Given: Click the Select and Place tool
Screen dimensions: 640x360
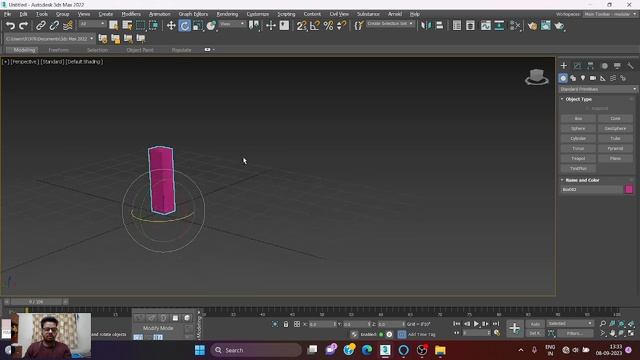Looking at the screenshot, I should tap(211, 26).
